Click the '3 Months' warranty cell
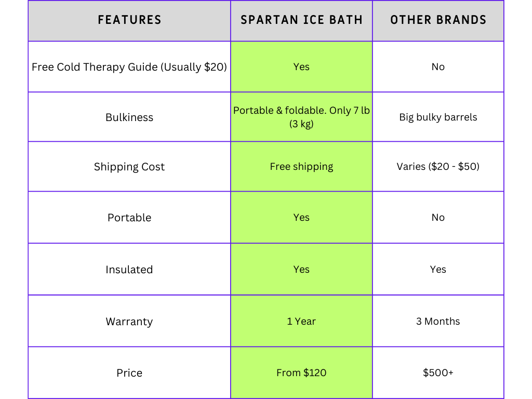Screen dimensions: 532x399 [x=438, y=322]
